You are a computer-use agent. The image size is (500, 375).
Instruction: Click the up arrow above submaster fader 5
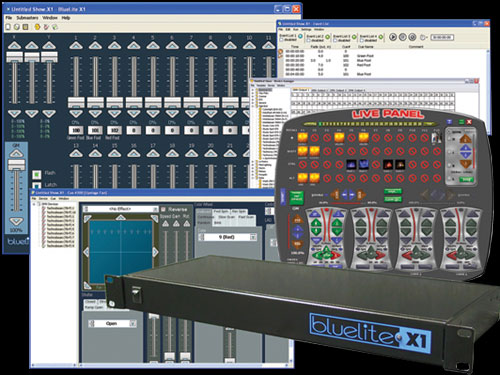[153, 45]
